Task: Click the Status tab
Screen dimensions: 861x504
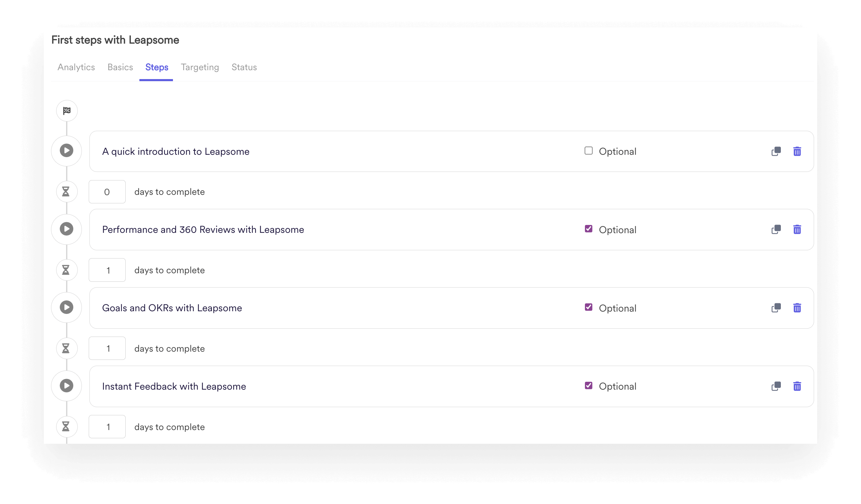Action: [244, 67]
